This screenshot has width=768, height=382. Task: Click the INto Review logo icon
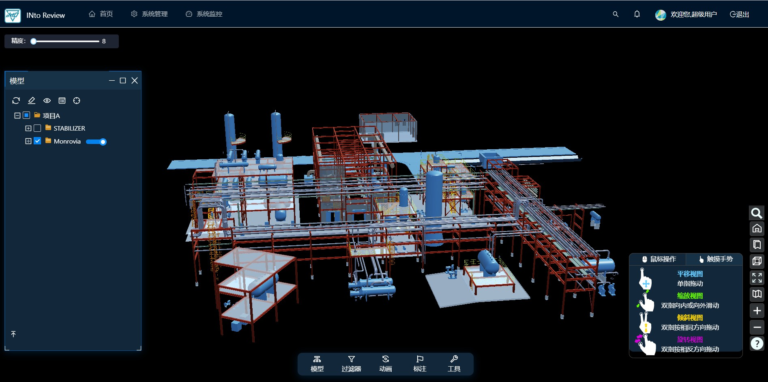tap(13, 15)
